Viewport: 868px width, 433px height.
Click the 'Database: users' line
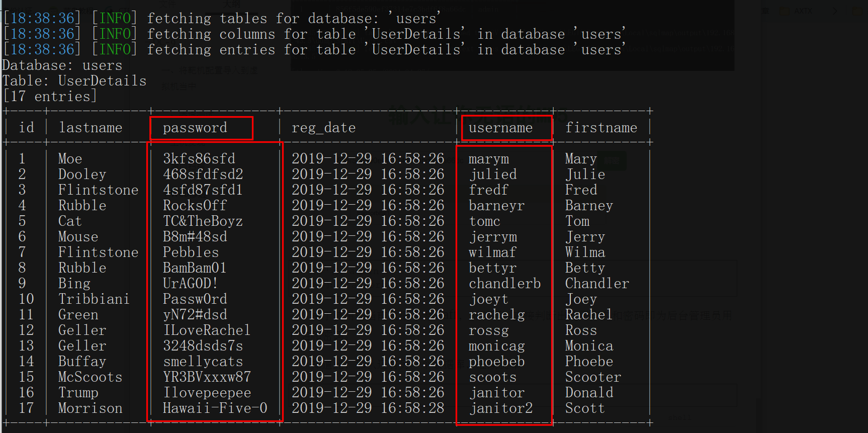[62, 65]
